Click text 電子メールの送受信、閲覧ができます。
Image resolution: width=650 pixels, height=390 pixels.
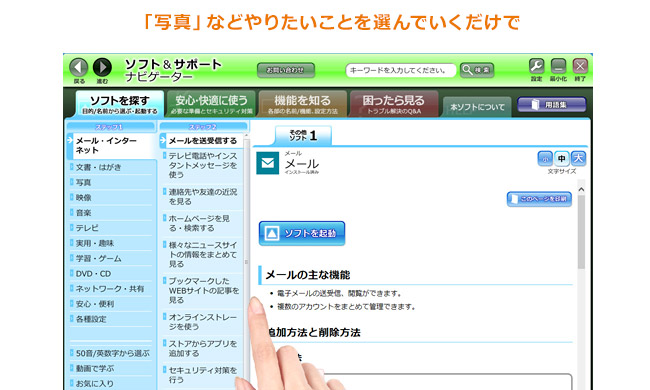(340, 293)
